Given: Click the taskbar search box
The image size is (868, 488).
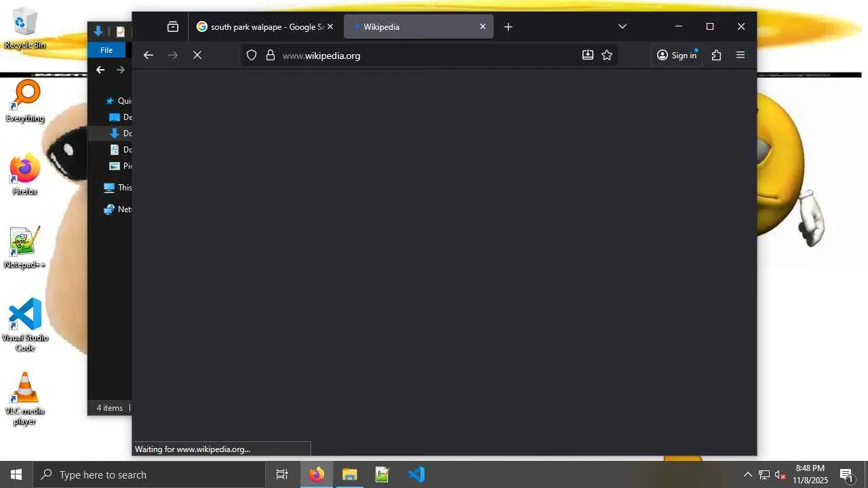Looking at the screenshot, I should (x=149, y=474).
